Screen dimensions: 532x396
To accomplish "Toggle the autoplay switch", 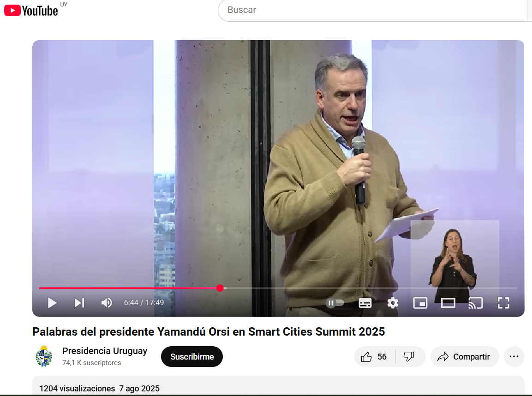I will [x=335, y=303].
